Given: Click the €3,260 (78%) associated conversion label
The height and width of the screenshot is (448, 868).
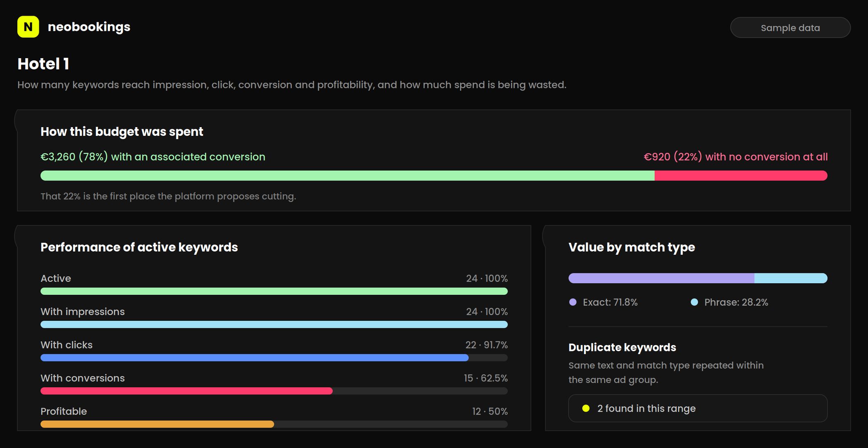Looking at the screenshot, I should (153, 157).
